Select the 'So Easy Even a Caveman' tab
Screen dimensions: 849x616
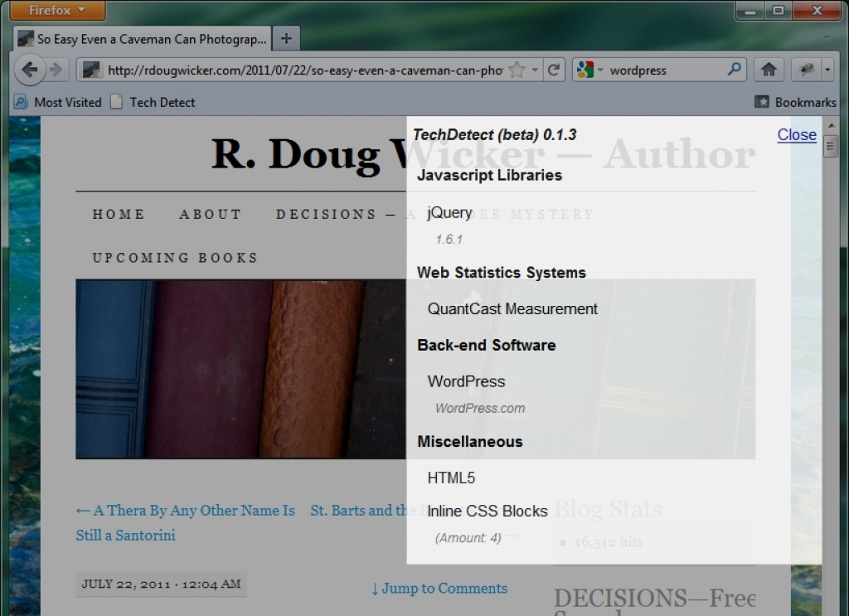click(142, 39)
